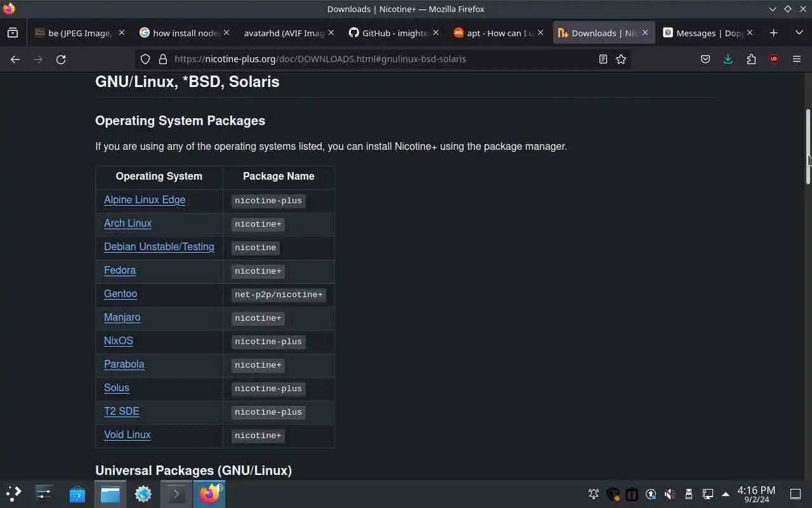Image resolution: width=812 pixels, height=508 pixels.
Task: Switch to the 'avatarhd (AVIF Image' tab
Action: coord(289,33)
